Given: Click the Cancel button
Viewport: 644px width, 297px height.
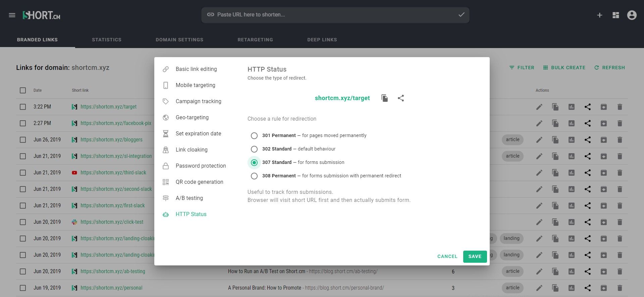Looking at the screenshot, I should (447, 257).
